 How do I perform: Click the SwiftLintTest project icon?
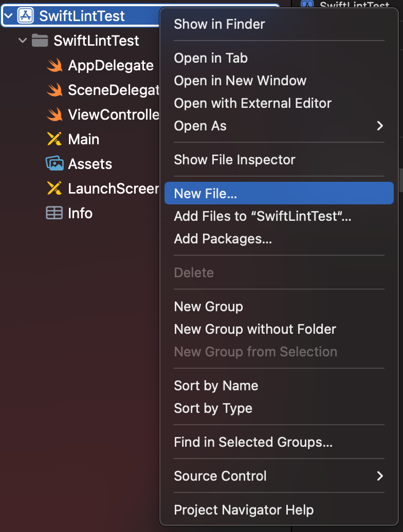tap(26, 15)
